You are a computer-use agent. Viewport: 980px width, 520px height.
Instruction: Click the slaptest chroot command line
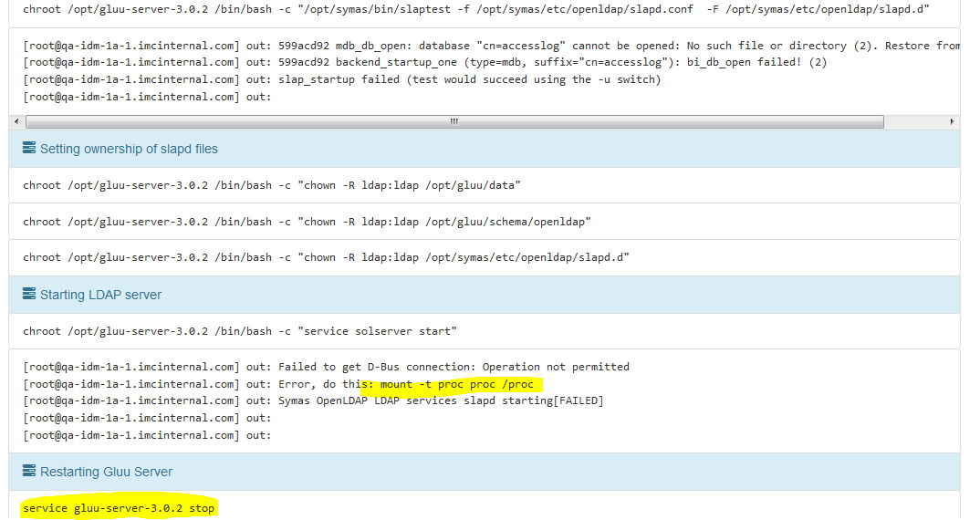475,9
